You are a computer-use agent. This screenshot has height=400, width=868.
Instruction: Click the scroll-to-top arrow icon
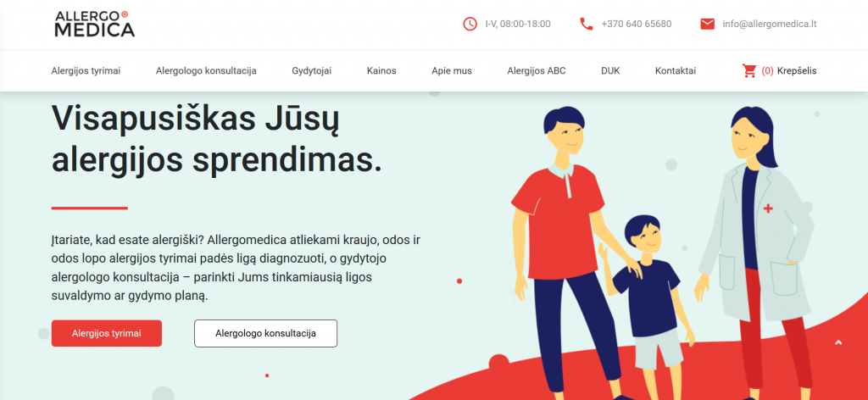838,343
